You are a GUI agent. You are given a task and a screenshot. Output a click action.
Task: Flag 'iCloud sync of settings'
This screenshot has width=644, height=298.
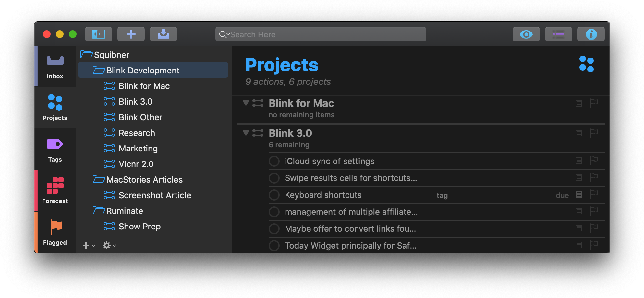point(594,160)
